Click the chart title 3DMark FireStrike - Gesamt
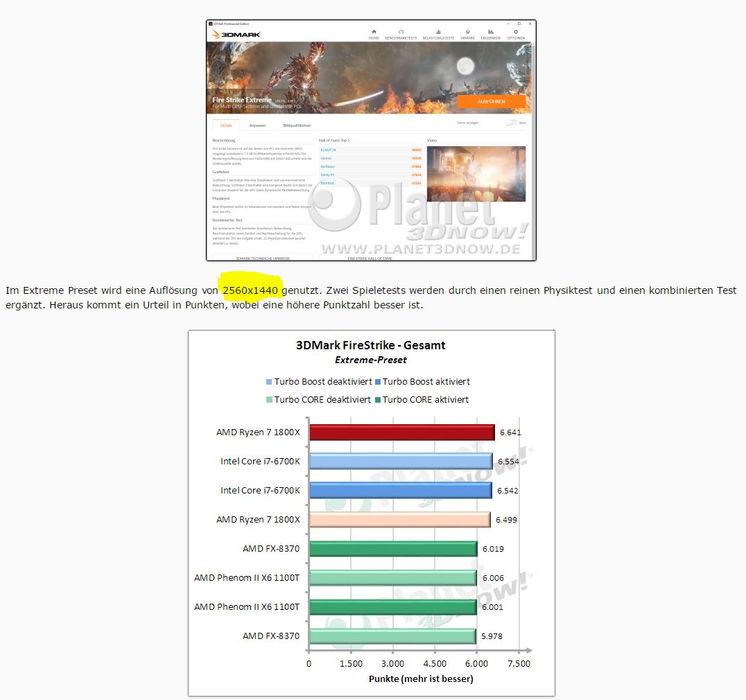This screenshot has width=746, height=700. tap(371, 345)
